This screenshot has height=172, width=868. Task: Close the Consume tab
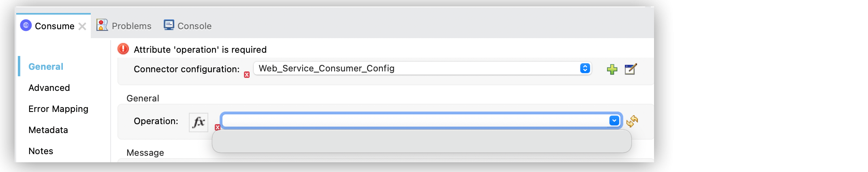tap(82, 26)
